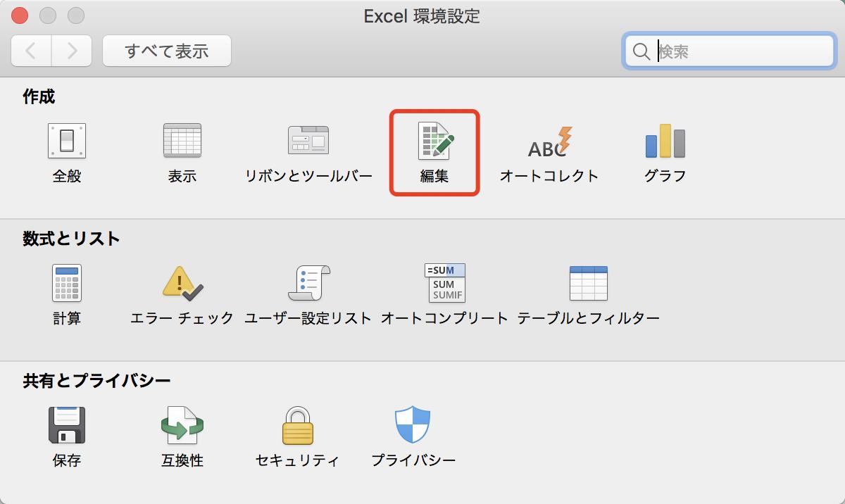The height and width of the screenshot is (504, 845).
Task: Click the magnifying glass in search field
Action: [641, 51]
